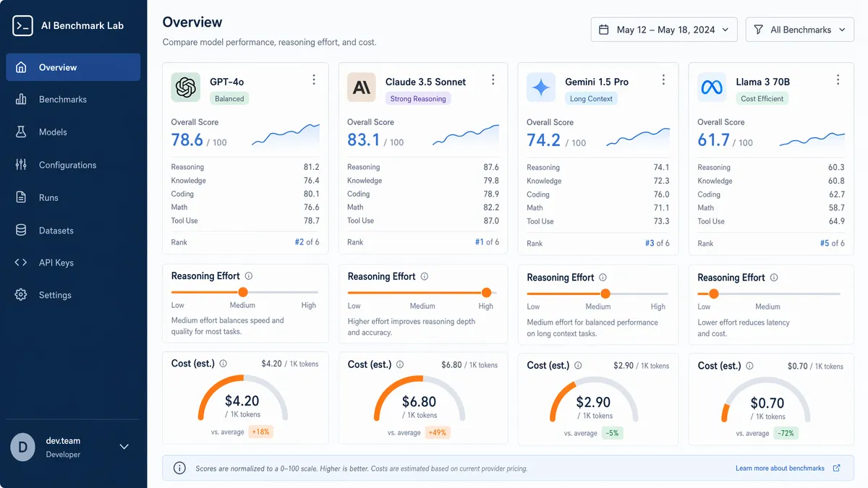Open the Llama 3 70B card three-dot menu
This screenshot has width=868, height=488.
838,80
